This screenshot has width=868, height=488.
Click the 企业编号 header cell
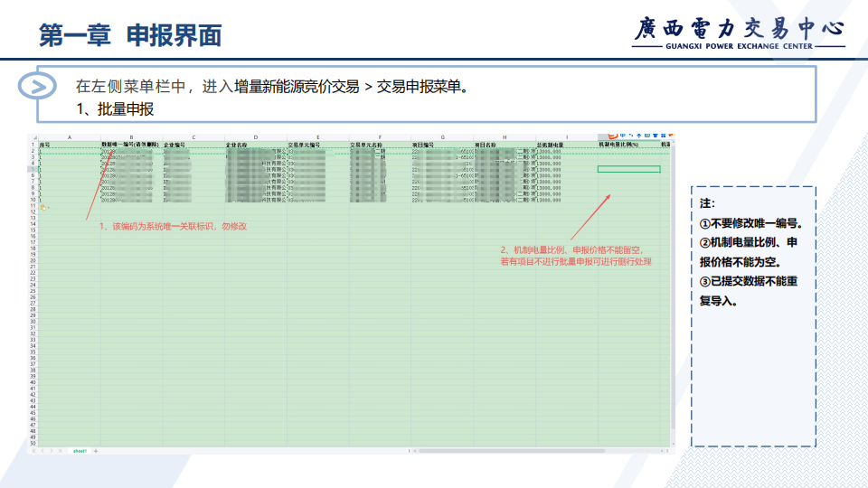pyautogui.click(x=193, y=145)
